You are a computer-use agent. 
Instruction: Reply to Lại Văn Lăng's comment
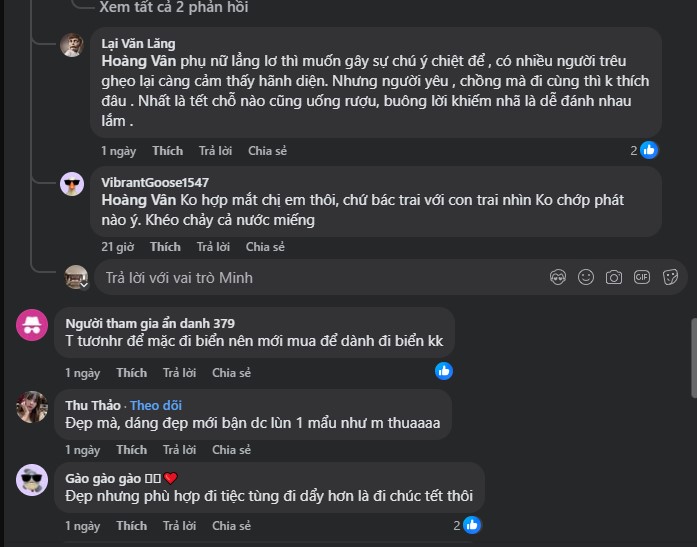click(215, 151)
